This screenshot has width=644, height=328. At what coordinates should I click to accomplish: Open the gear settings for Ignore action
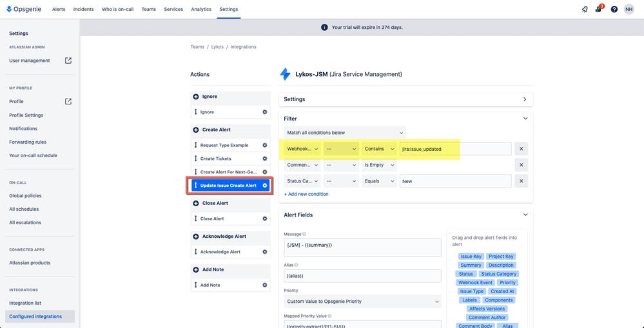point(264,112)
